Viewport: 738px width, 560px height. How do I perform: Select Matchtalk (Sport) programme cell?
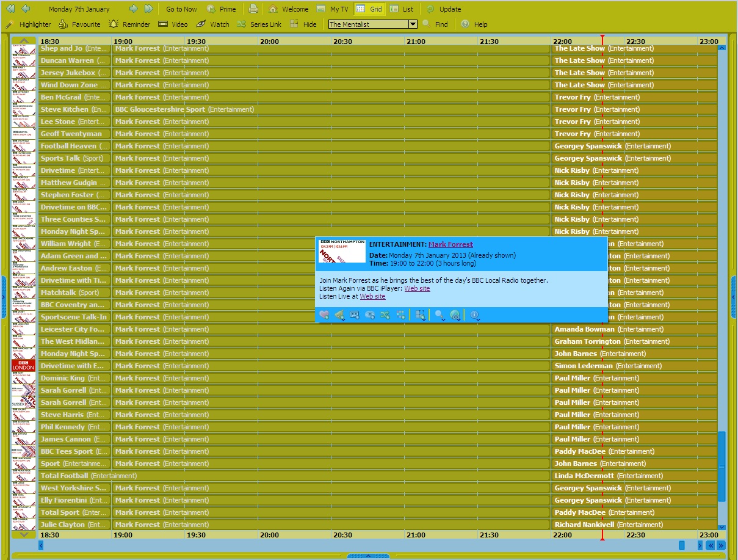click(x=74, y=293)
